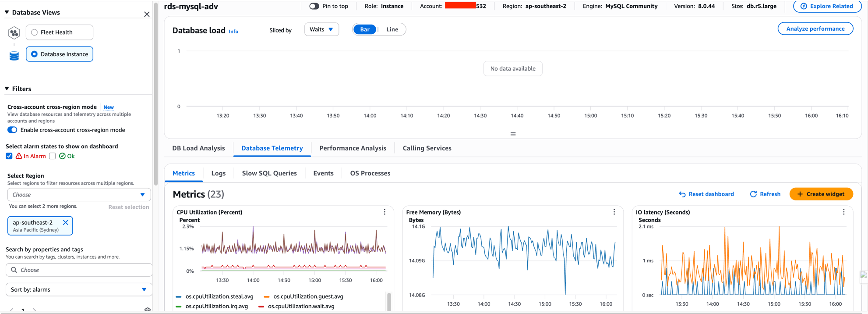
Task: Click the New badge link
Action: pyautogui.click(x=109, y=107)
